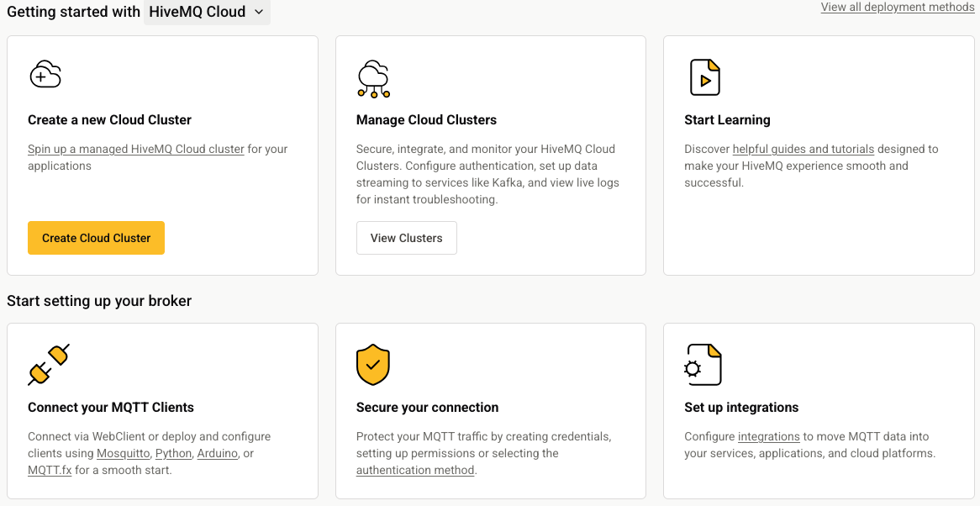
Task: Open the authentication method link
Action: (x=415, y=470)
